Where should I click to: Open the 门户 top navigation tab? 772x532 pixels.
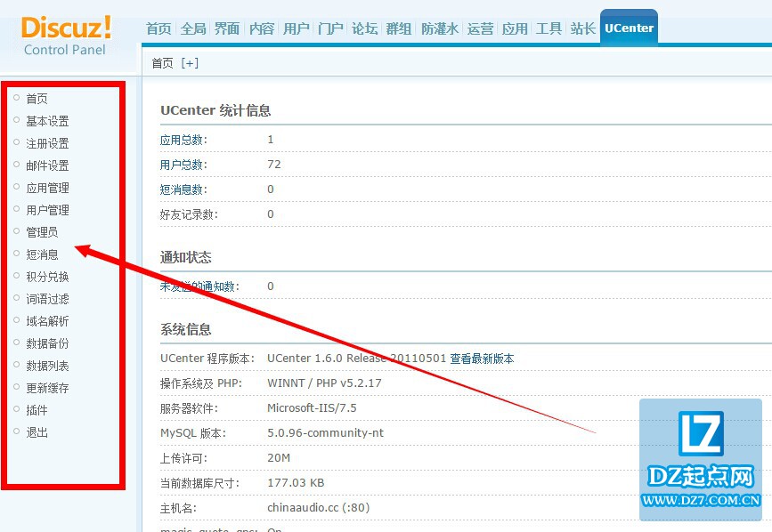point(330,29)
